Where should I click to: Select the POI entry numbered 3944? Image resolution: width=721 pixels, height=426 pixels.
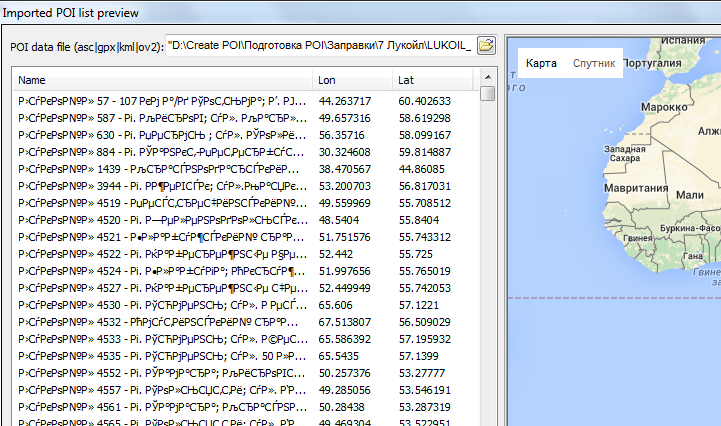[160, 186]
